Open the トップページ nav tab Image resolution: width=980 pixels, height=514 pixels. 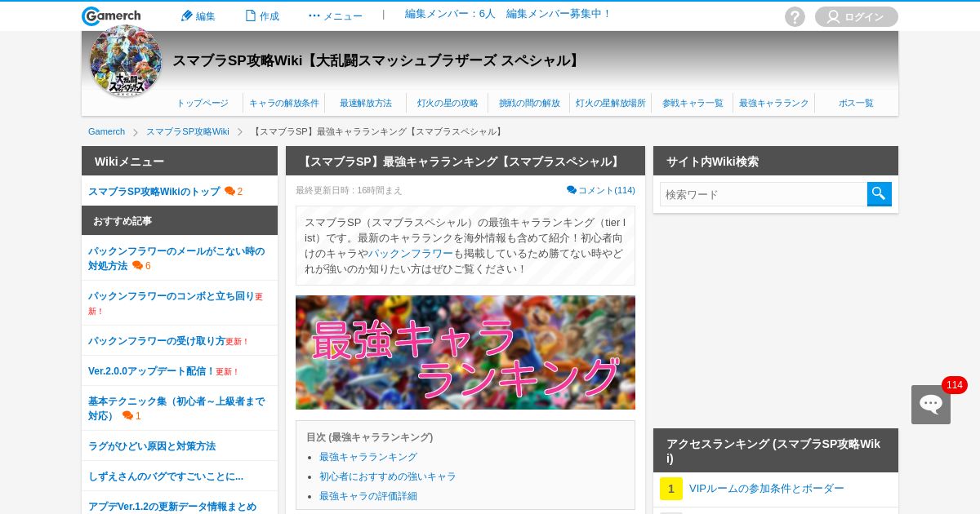click(203, 103)
